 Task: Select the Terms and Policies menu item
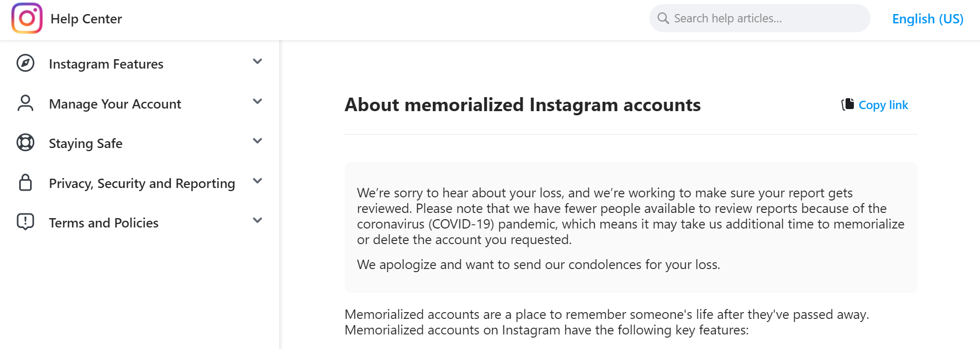point(140,222)
